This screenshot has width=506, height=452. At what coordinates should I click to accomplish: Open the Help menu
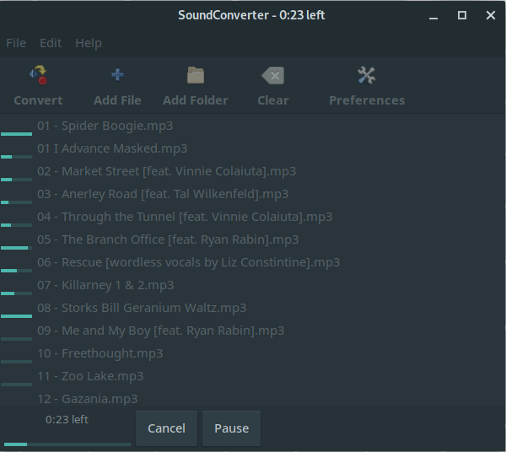88,43
